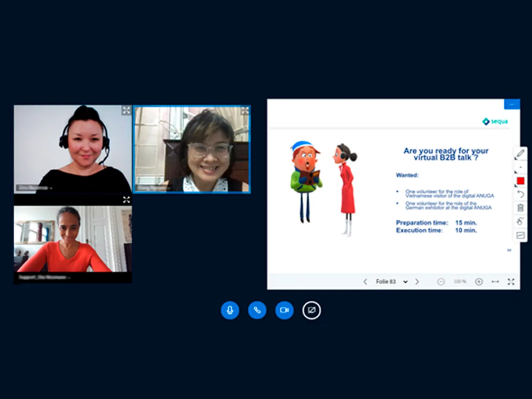Open the undo annotation control
Viewport: 532px width, 399px height.
[x=520, y=194]
